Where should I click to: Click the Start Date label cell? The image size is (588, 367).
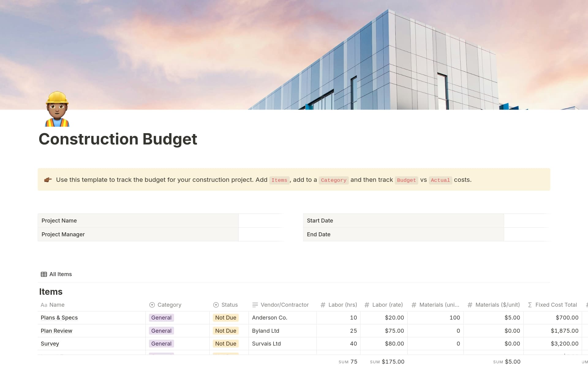click(404, 221)
